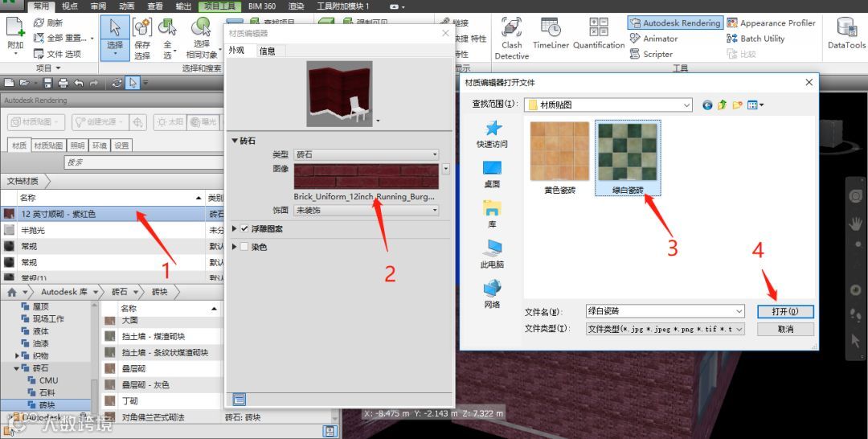Open 查找范围 材质贴图 folder dropdown
This screenshot has height=439, width=868.
[x=608, y=105]
